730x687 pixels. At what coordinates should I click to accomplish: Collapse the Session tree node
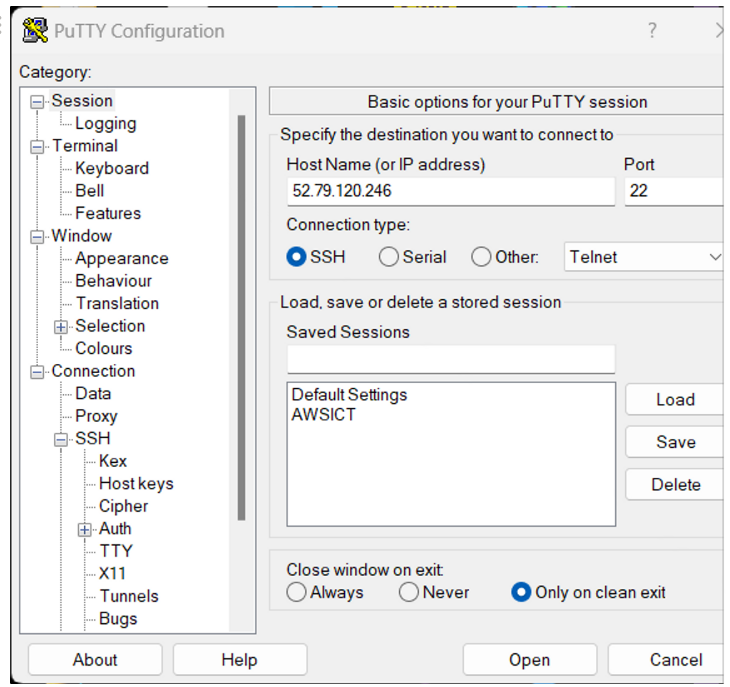point(37,101)
